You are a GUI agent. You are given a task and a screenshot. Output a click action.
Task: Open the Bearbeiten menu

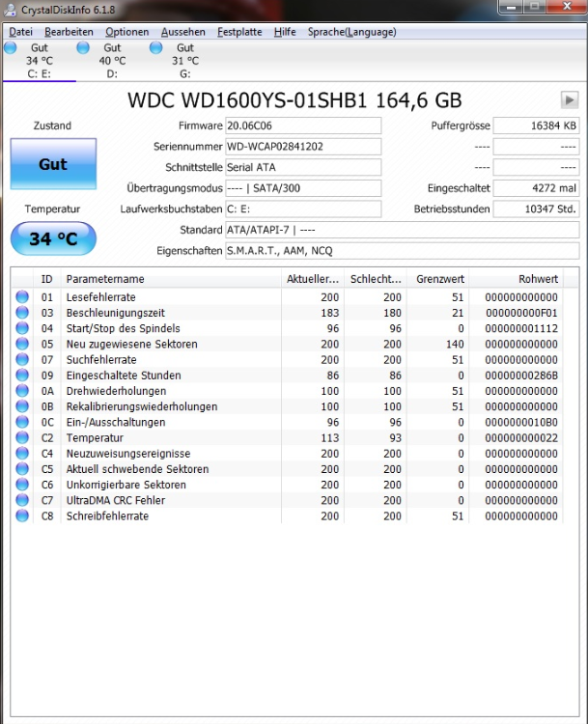[69, 32]
